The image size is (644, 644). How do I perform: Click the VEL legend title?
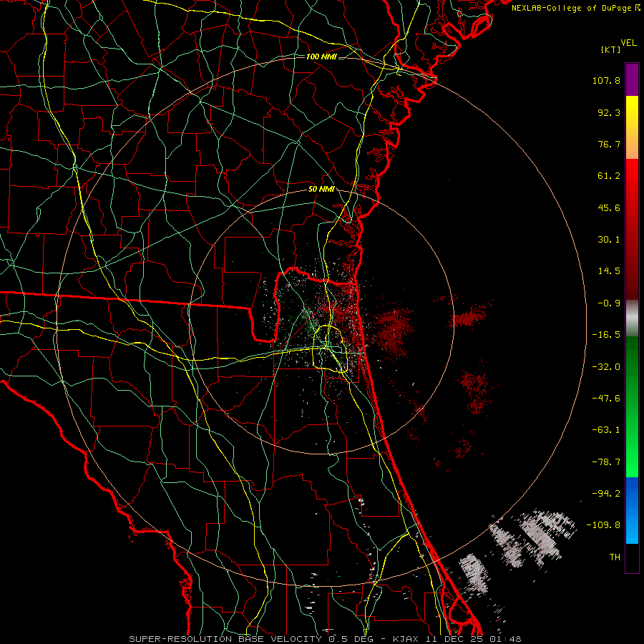(x=628, y=43)
